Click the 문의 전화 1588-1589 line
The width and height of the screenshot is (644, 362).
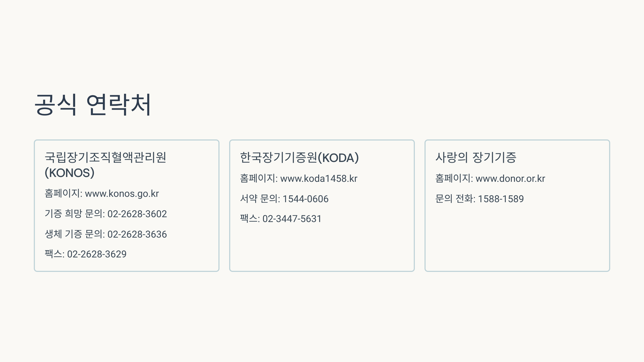point(480,199)
